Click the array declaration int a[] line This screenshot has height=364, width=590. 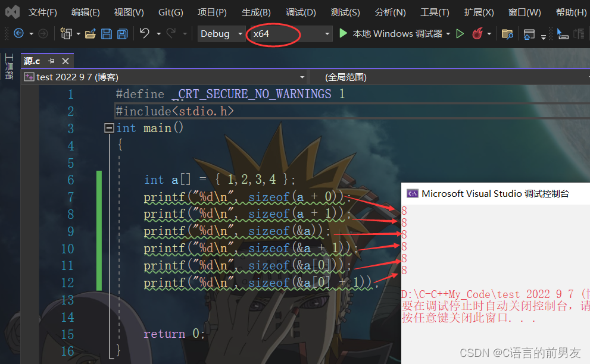coord(220,180)
